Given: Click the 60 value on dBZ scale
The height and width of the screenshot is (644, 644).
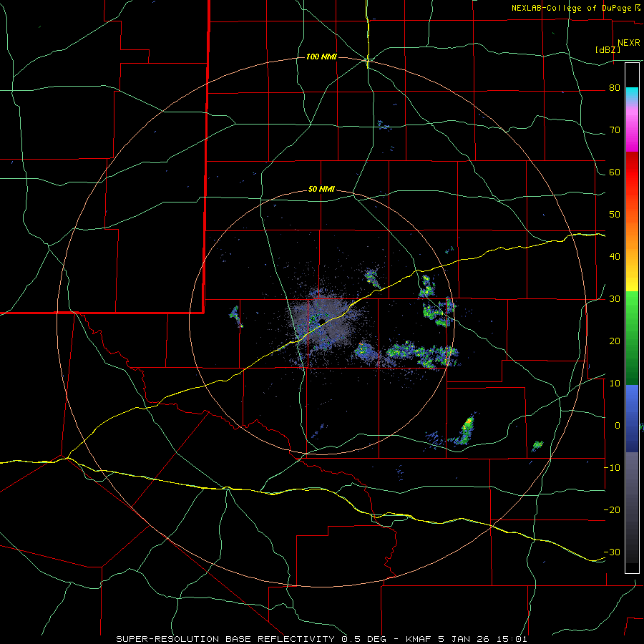Looking at the screenshot, I should point(615,172).
